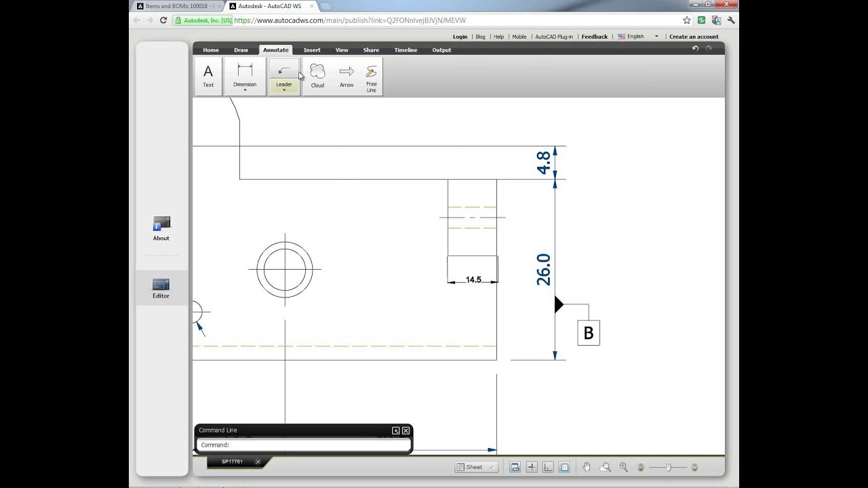This screenshot has width=868, height=488.
Task: Select the Cloud markup tool
Action: 317,77
